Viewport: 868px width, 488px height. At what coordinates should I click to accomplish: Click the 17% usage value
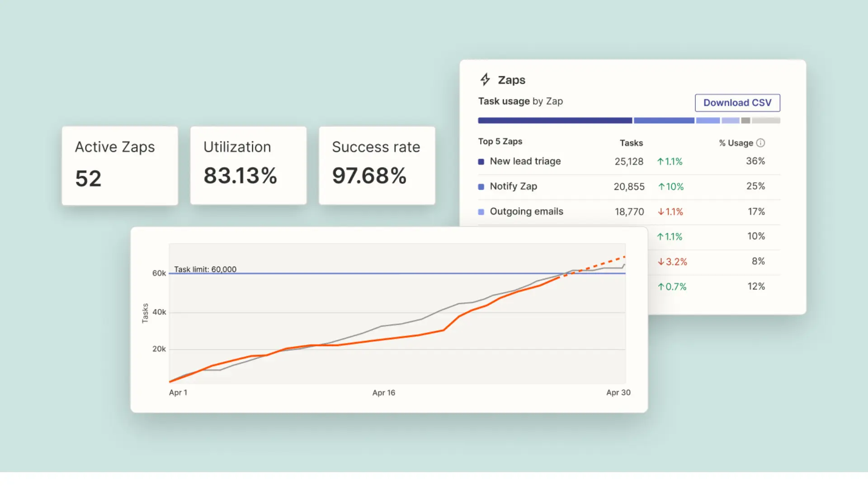click(756, 211)
